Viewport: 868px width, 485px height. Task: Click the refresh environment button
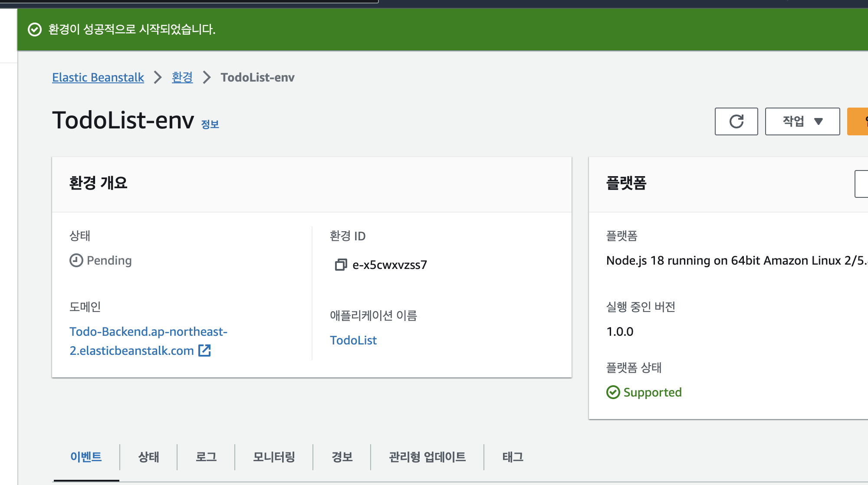[736, 121]
